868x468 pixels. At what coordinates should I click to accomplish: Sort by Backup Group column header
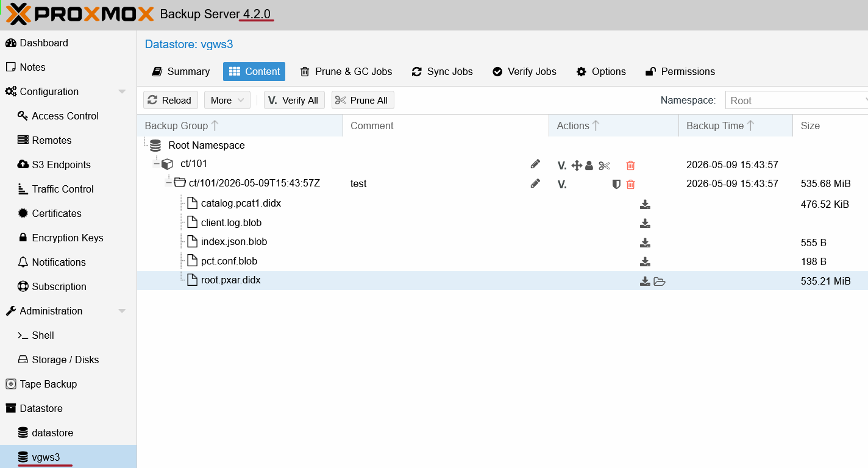[x=240, y=126]
